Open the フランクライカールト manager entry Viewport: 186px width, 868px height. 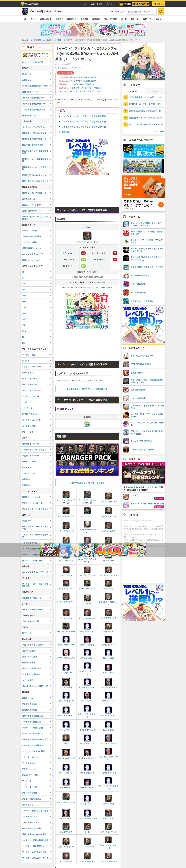click(x=66, y=512)
